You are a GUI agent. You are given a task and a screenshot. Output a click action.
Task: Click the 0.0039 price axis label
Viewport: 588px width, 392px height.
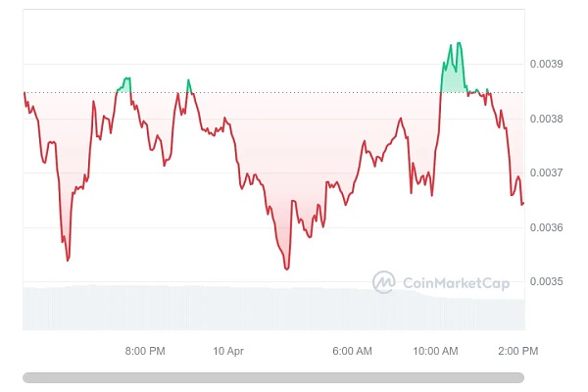pos(548,65)
